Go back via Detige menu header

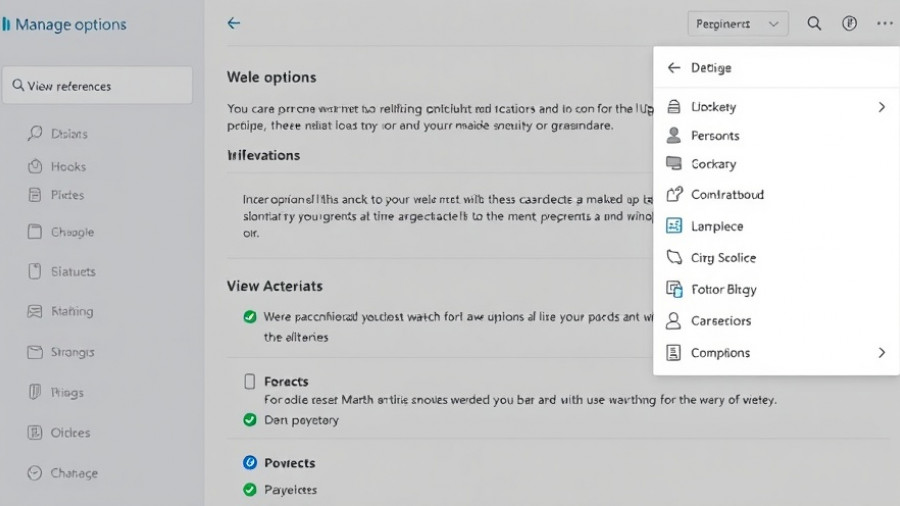(x=674, y=68)
